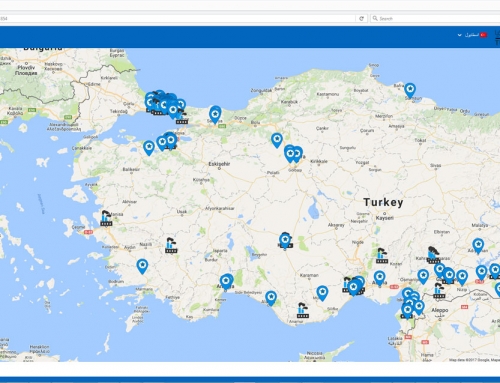Click the star pin near Mut
The image size is (500, 383).
click(322, 293)
